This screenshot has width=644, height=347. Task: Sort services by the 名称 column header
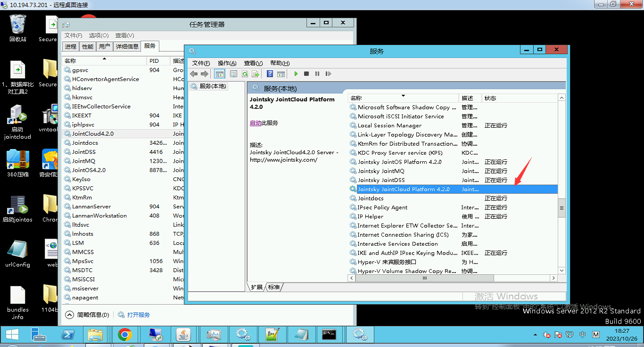tap(403, 98)
